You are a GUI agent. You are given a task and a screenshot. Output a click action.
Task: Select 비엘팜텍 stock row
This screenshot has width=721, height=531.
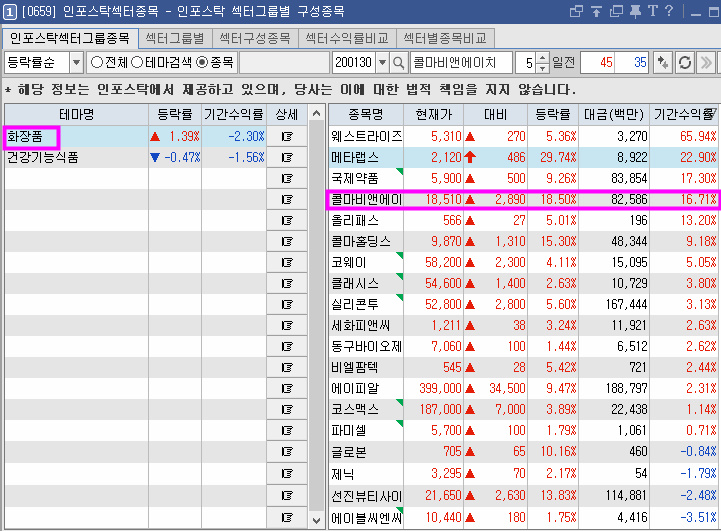523,367
